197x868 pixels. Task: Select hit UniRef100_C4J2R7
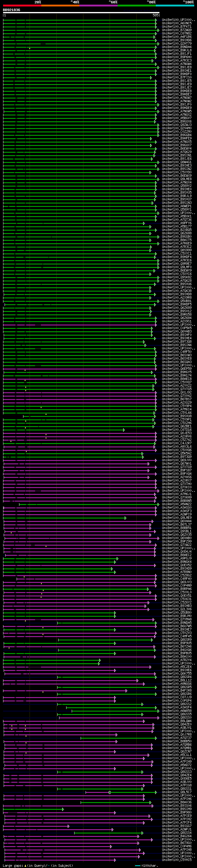click(177, 443)
